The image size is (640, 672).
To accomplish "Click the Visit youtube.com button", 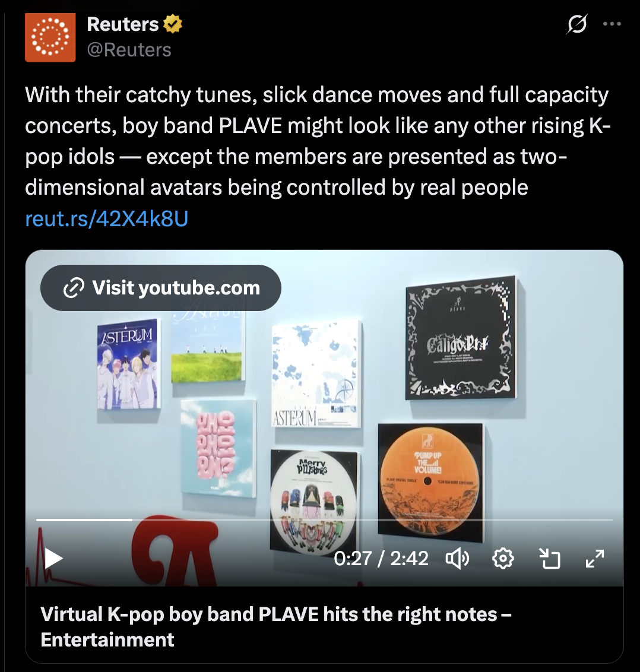I will tap(161, 287).
